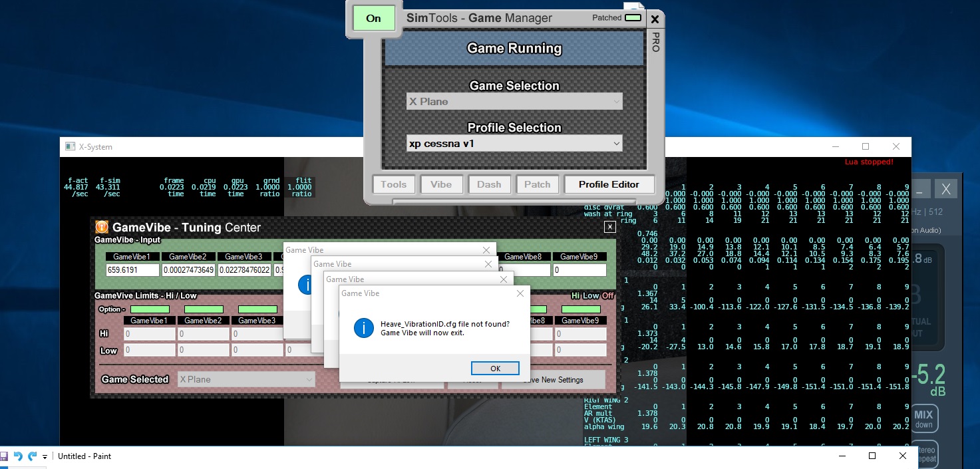This screenshot has width=980, height=469.
Task: Click the Hi limit field under GameVibe9
Action: 581,333
